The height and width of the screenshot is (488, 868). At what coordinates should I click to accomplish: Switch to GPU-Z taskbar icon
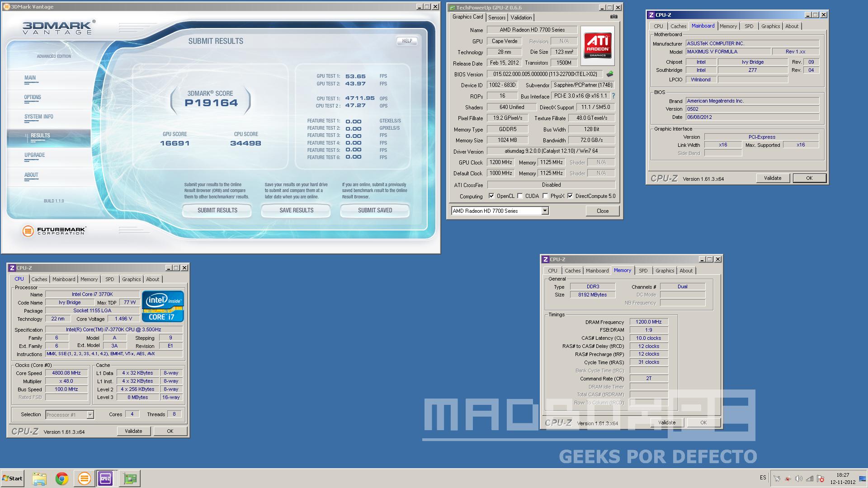(x=130, y=479)
